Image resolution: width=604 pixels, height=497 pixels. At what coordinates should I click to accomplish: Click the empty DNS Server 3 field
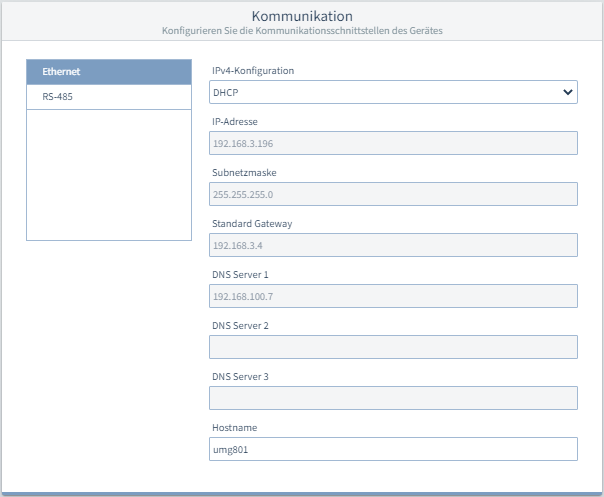coord(393,398)
